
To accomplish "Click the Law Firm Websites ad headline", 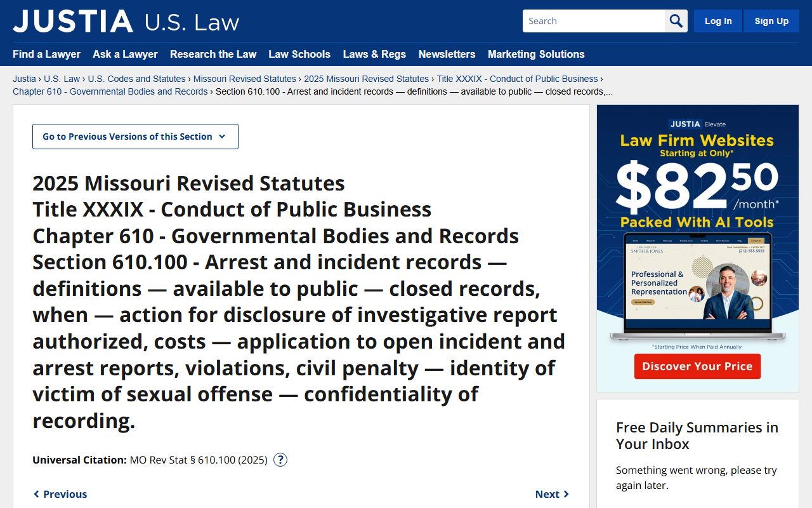I will click(697, 140).
